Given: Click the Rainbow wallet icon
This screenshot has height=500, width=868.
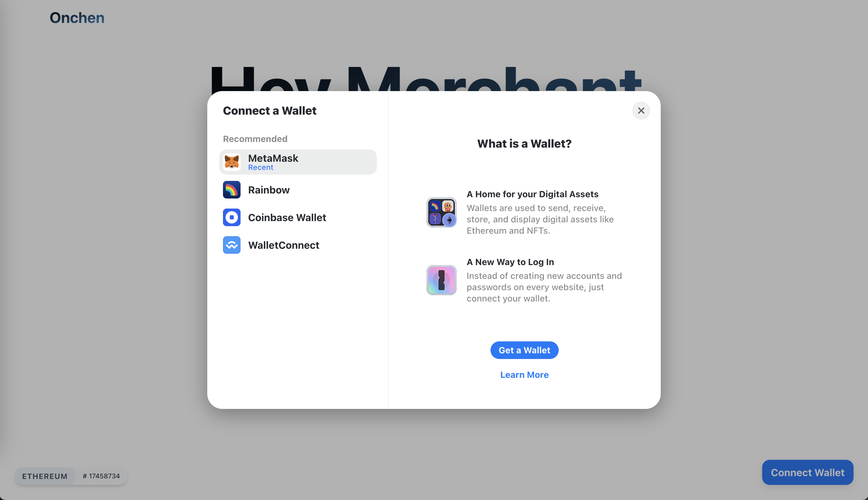Looking at the screenshot, I should click(232, 190).
